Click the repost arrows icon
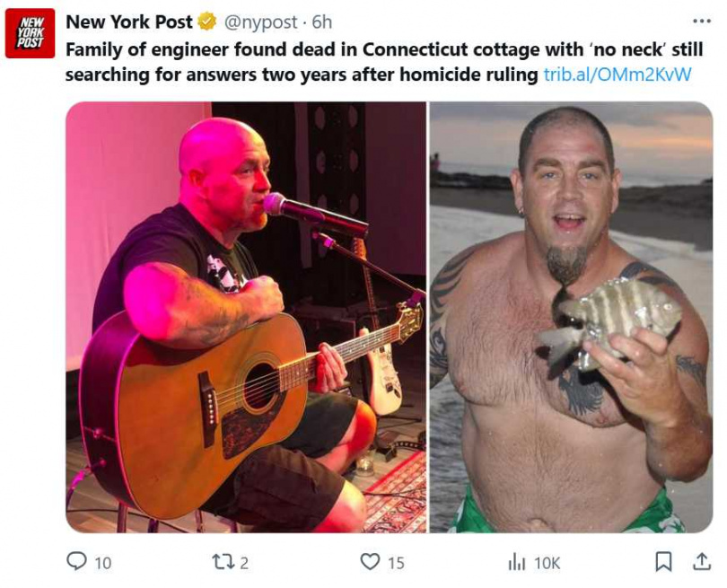 tap(223, 562)
